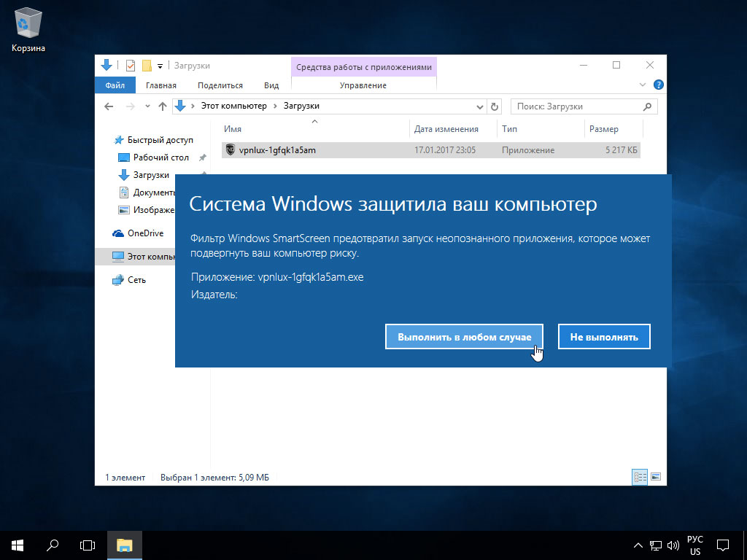Switch to details view icon
The image size is (747, 560).
coord(640,477)
